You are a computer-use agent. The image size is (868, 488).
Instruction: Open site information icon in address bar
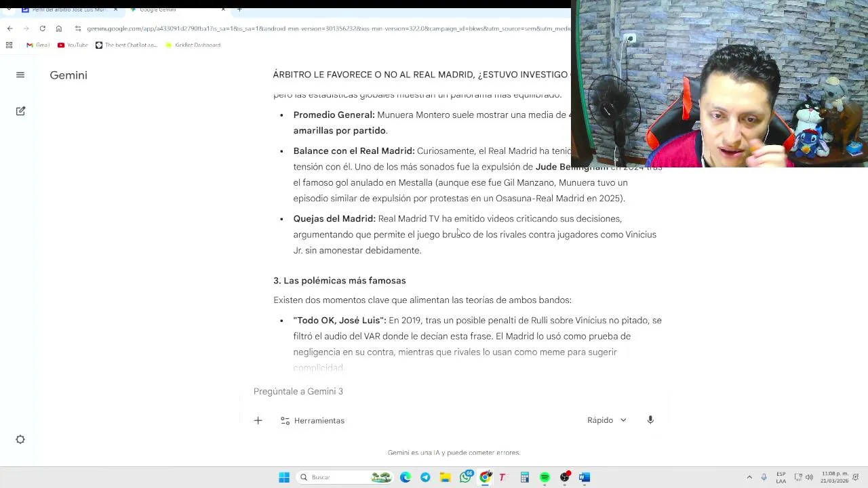pos(79,28)
